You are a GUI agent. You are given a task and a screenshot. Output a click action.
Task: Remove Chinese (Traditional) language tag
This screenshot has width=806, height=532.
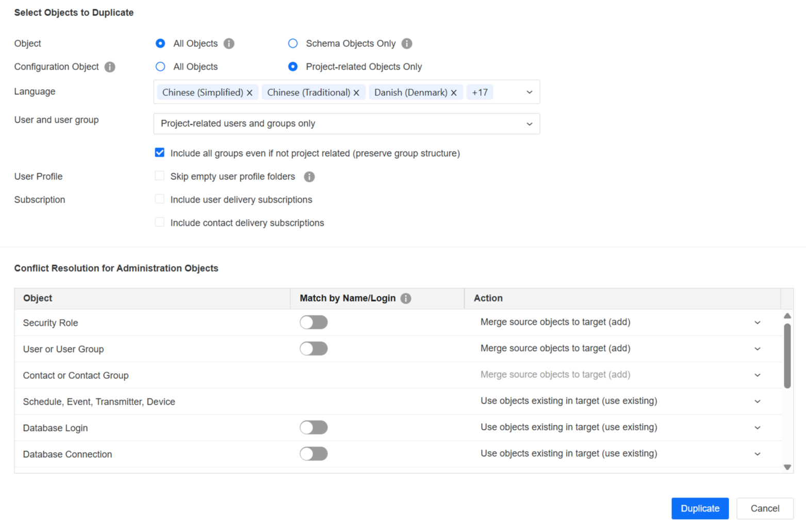point(356,93)
